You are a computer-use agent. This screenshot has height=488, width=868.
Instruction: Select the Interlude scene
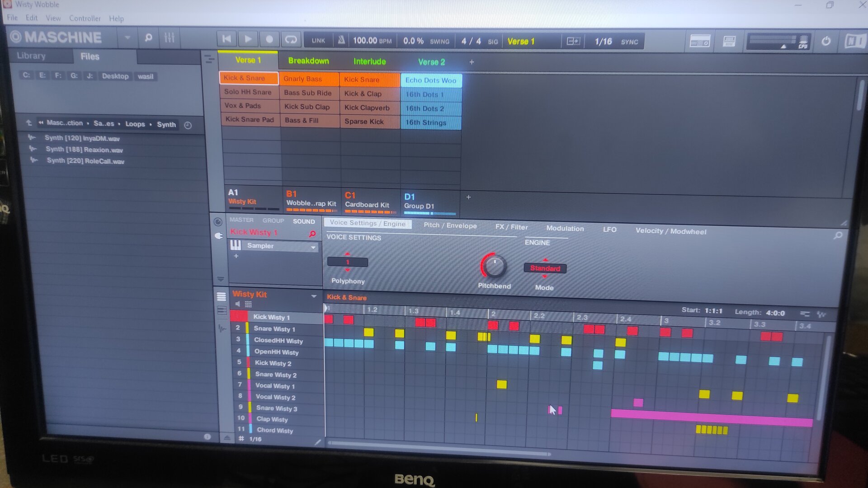point(369,61)
